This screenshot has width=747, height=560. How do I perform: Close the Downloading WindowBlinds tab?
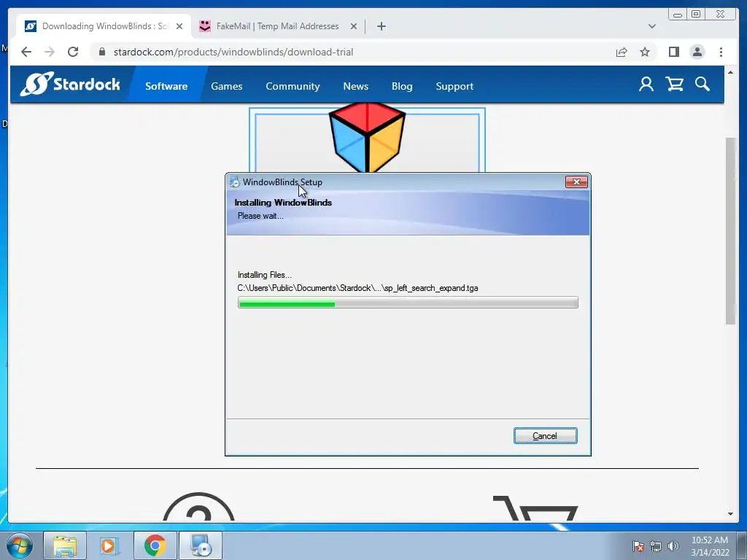[179, 26]
